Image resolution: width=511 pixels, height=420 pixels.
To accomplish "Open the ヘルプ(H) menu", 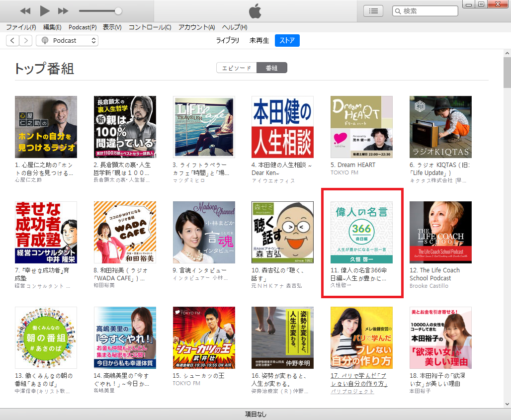I will [235, 27].
